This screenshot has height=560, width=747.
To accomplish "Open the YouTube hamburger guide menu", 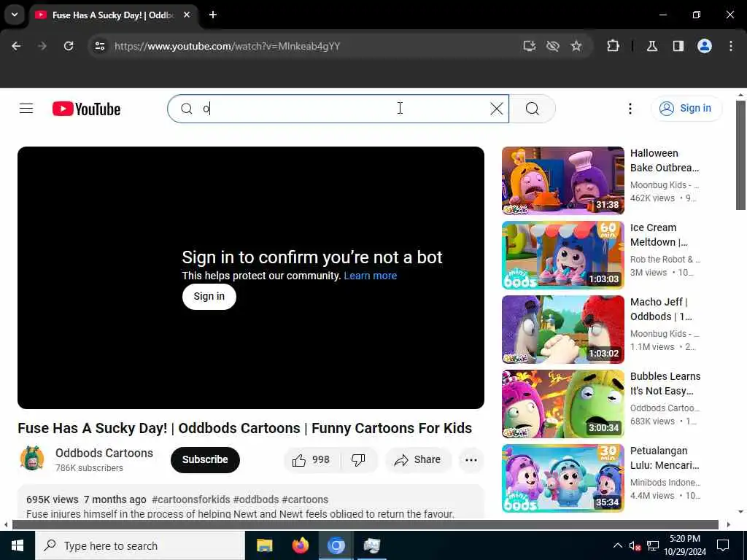I will pyautogui.click(x=26, y=109).
